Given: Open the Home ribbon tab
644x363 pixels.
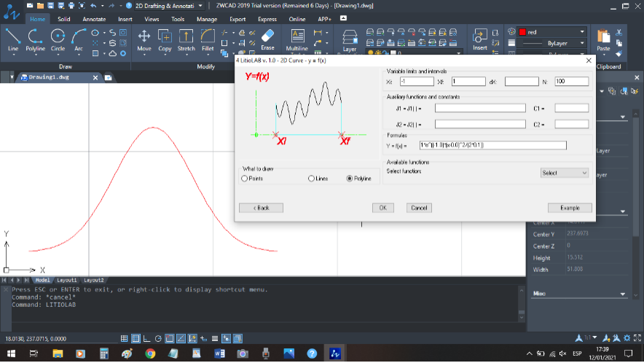Looking at the screenshot, I should 37,19.
